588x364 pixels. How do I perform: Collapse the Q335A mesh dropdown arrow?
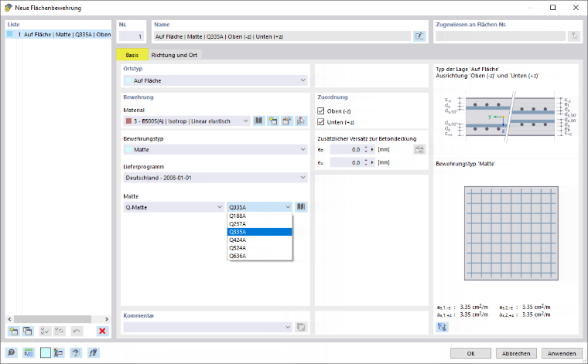288,207
